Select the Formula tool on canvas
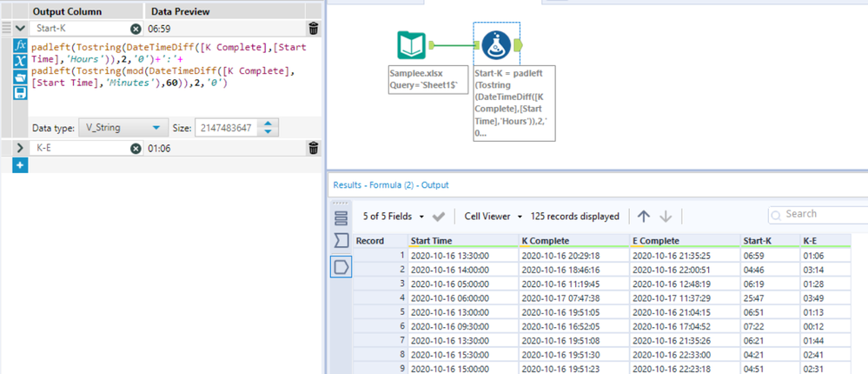This screenshot has height=374, width=868. 496,45
